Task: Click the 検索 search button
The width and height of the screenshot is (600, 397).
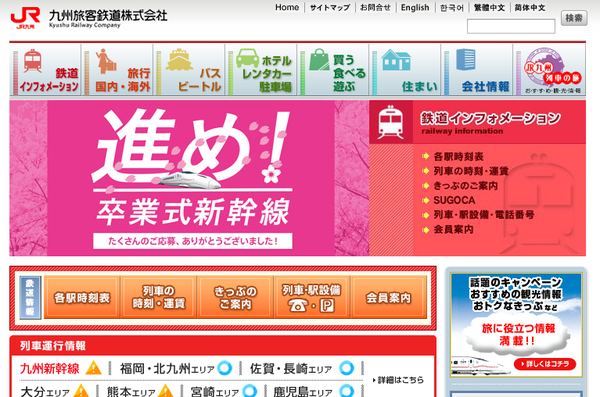Action: (x=574, y=18)
